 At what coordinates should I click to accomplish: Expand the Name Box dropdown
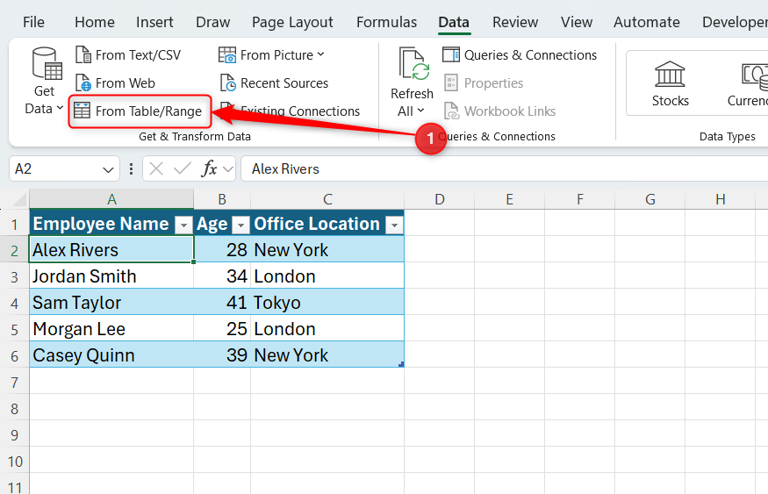(109, 169)
